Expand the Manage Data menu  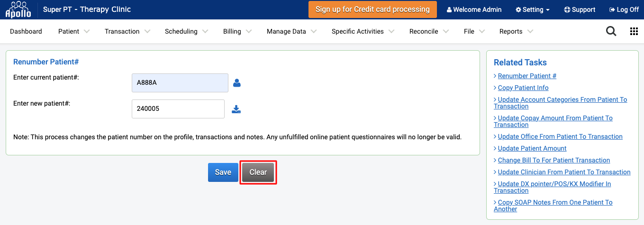292,31
